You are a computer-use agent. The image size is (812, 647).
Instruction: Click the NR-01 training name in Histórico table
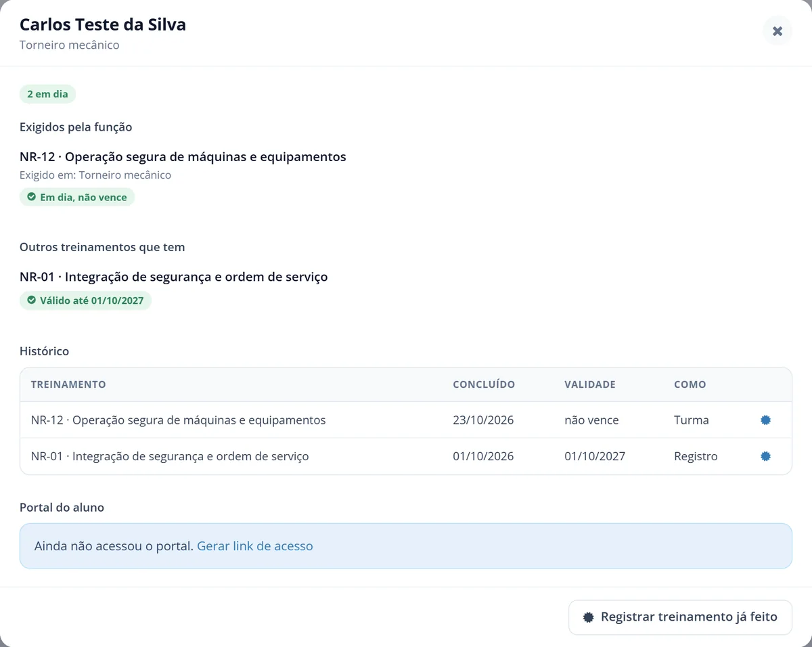pos(170,456)
